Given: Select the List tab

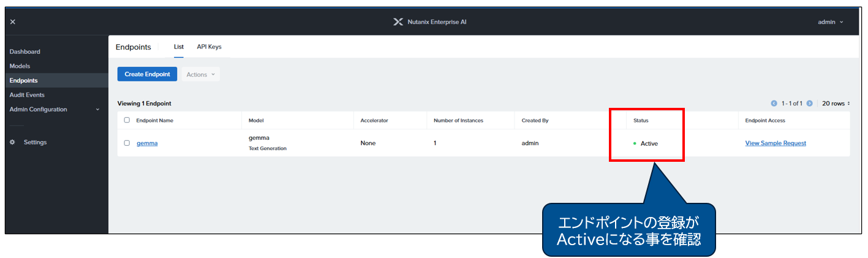Looking at the screenshot, I should (x=179, y=47).
